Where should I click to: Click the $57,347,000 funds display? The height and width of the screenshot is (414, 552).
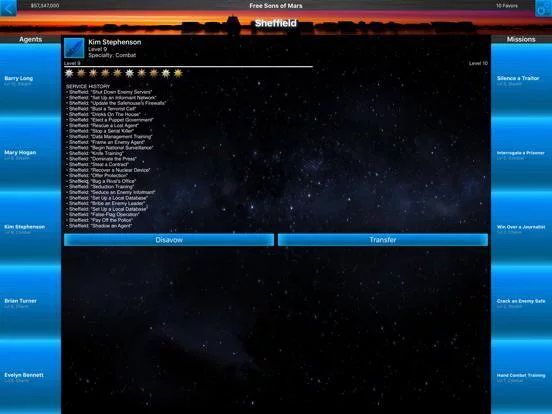point(45,6)
